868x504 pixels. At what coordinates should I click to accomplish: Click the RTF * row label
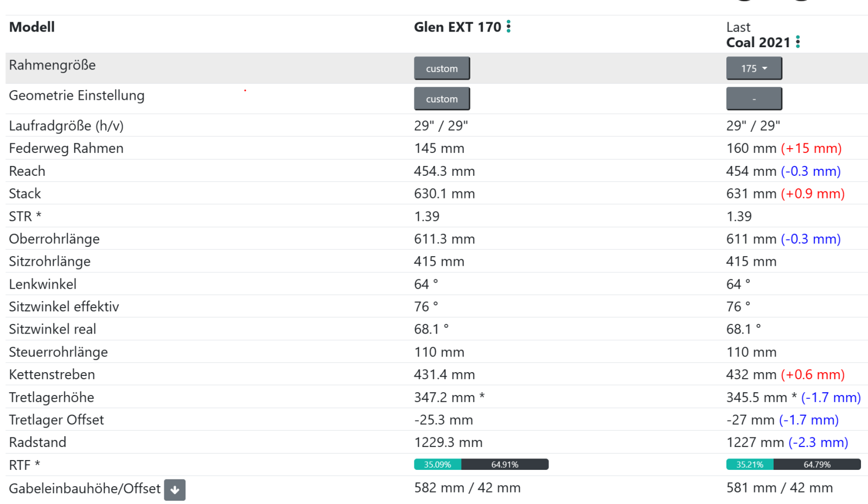coord(24,465)
